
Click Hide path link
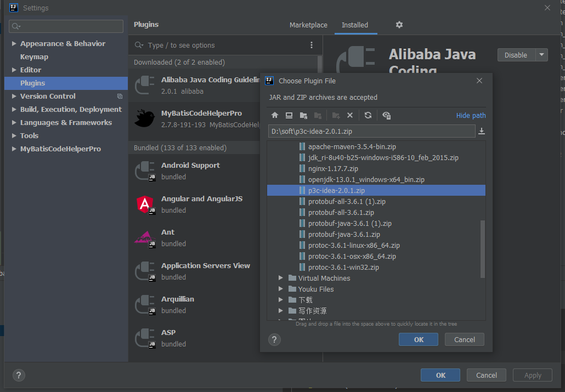[x=471, y=115]
